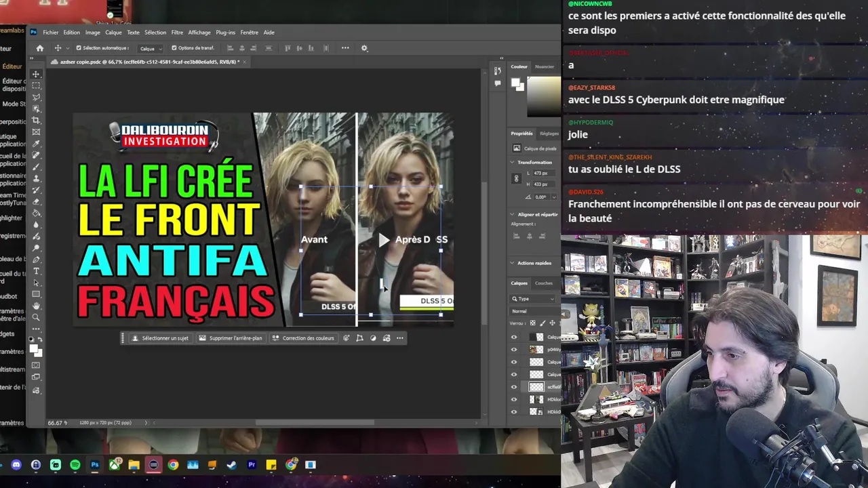Select the Crop tool

pyautogui.click(x=36, y=120)
